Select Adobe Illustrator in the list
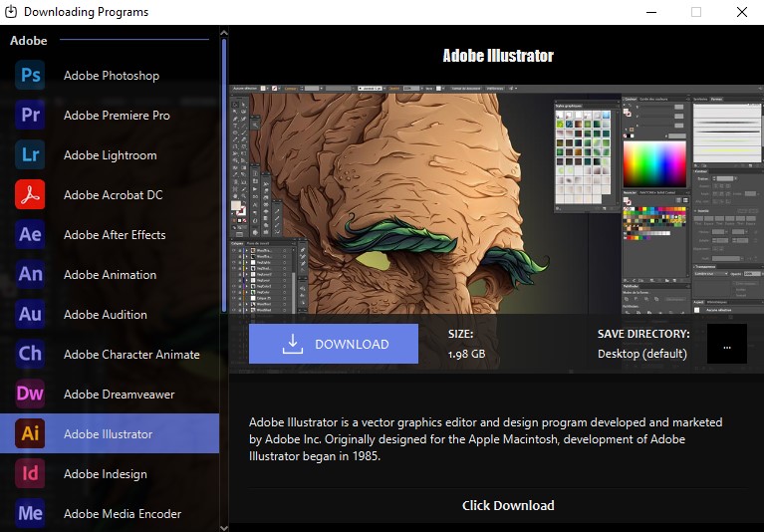This screenshot has width=764, height=532. click(109, 434)
